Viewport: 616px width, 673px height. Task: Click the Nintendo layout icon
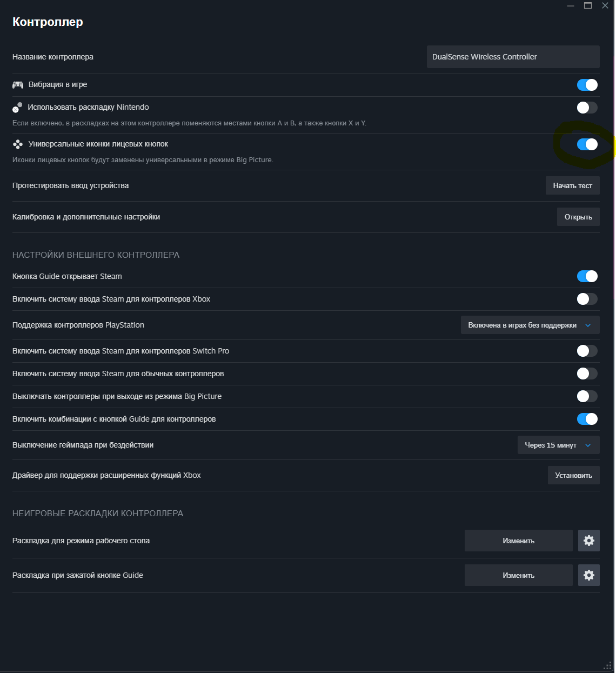pyautogui.click(x=17, y=108)
